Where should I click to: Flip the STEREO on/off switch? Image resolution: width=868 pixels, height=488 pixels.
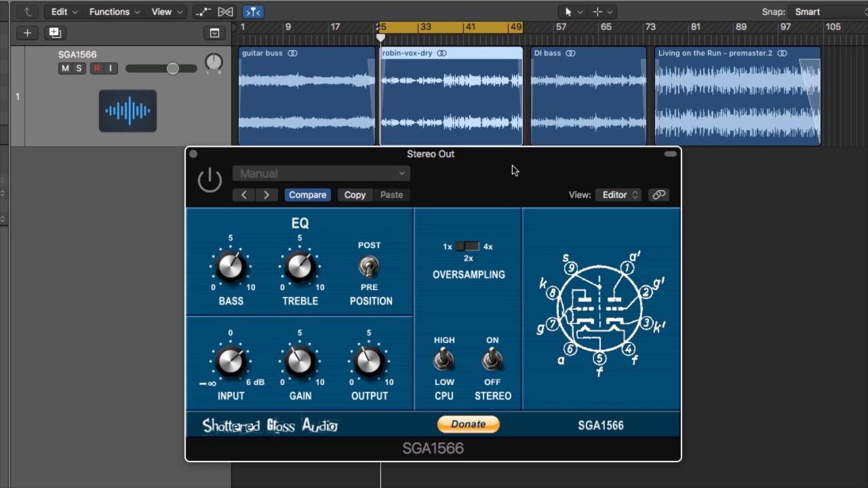coord(492,360)
